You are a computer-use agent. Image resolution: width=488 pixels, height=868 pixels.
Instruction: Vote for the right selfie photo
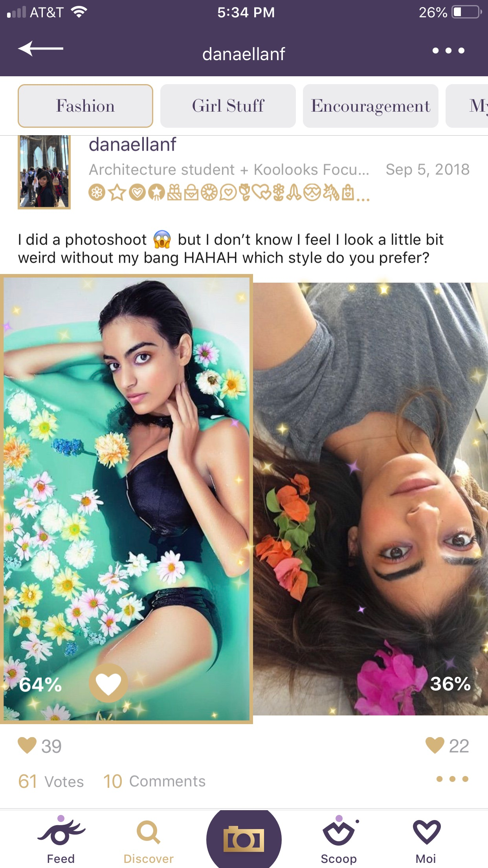pos(370,472)
